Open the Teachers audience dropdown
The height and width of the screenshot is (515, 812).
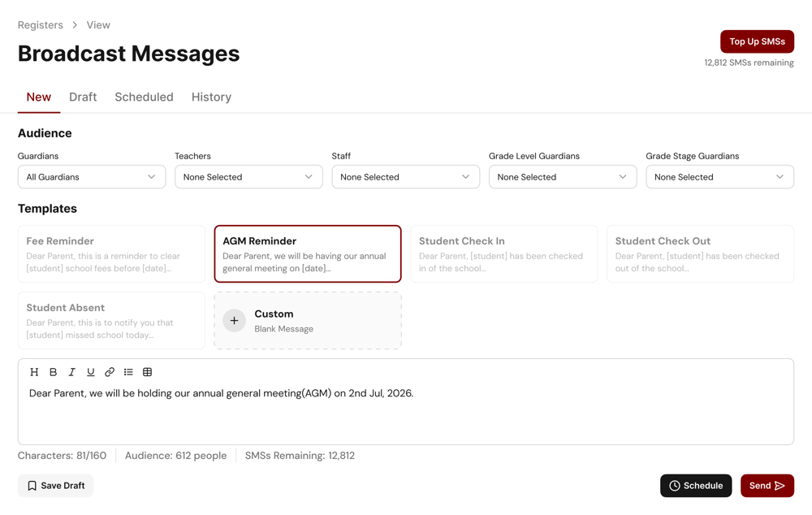pos(248,176)
